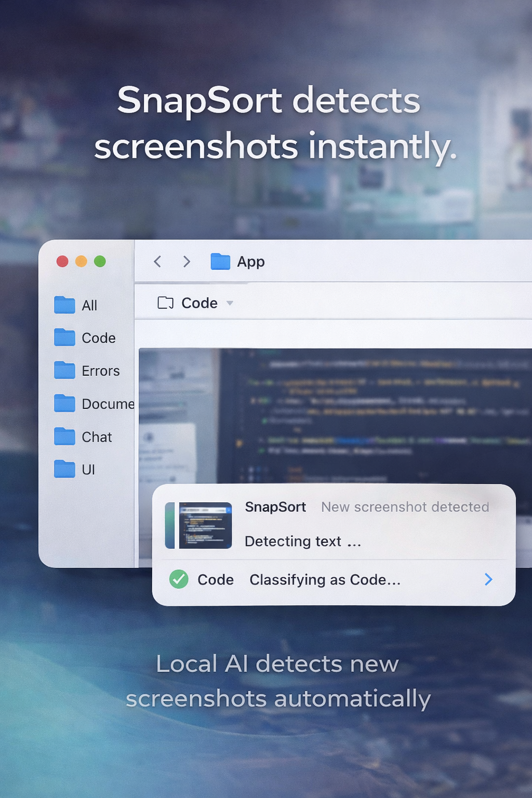Click the back navigation chevron
This screenshot has width=532, height=798.
pos(157,262)
